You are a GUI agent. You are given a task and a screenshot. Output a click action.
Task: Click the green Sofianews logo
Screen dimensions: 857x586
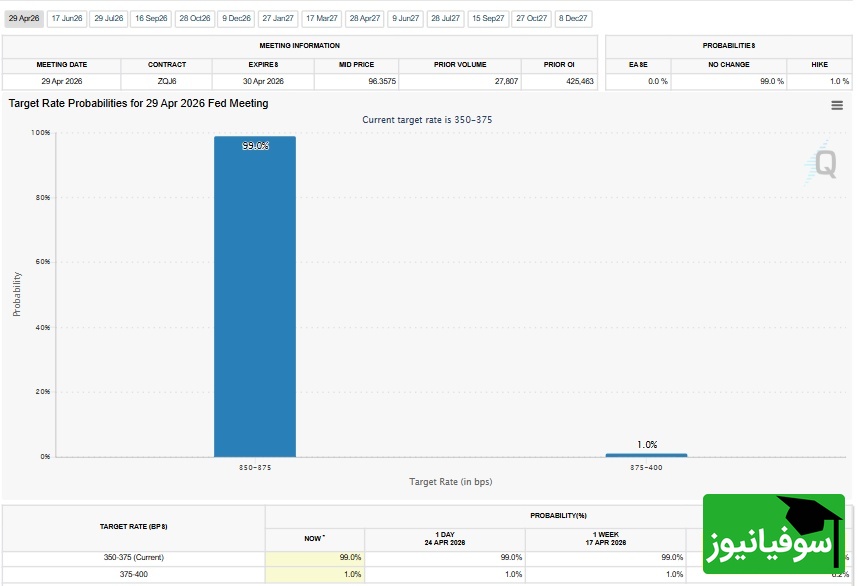point(772,534)
